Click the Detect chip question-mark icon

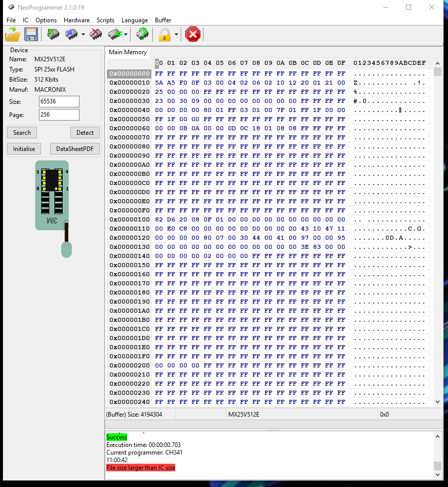142,34
